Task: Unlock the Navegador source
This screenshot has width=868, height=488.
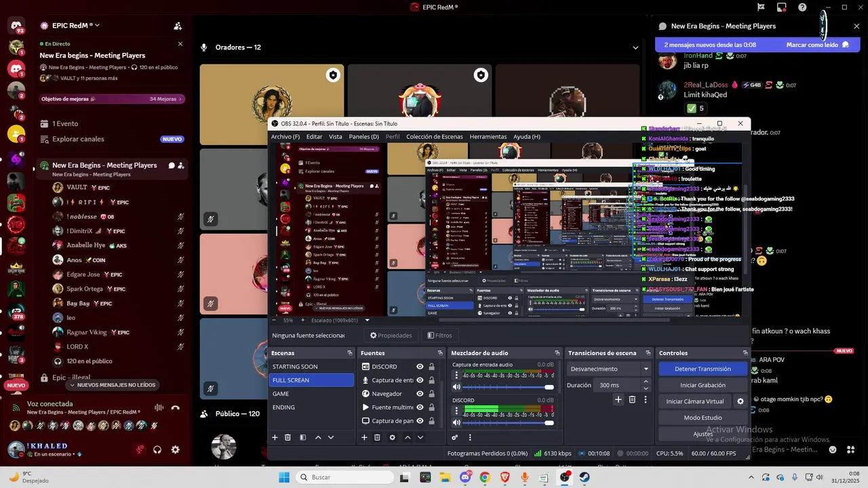Action: (x=431, y=394)
